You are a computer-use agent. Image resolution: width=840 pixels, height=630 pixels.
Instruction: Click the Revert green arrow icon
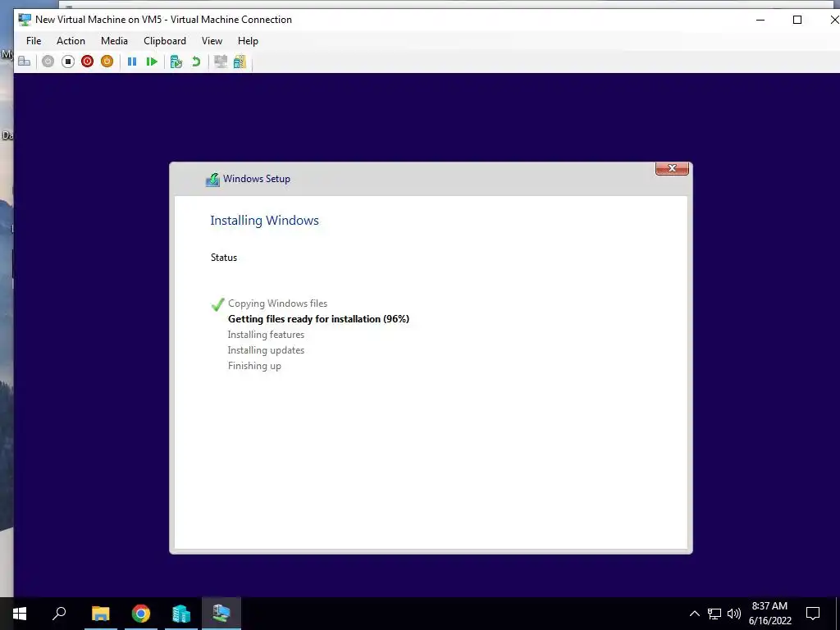tap(196, 62)
